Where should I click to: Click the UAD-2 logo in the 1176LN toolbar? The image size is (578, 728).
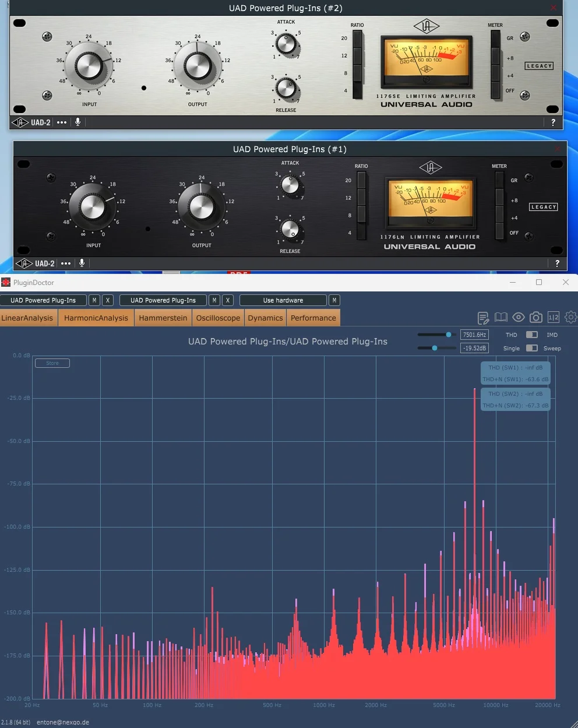[x=36, y=263]
